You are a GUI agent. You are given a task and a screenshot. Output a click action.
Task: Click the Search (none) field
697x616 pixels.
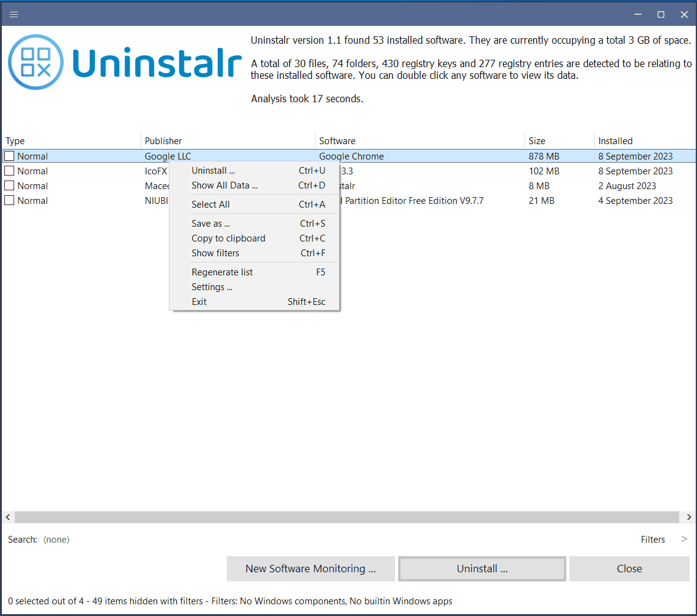pos(57,540)
